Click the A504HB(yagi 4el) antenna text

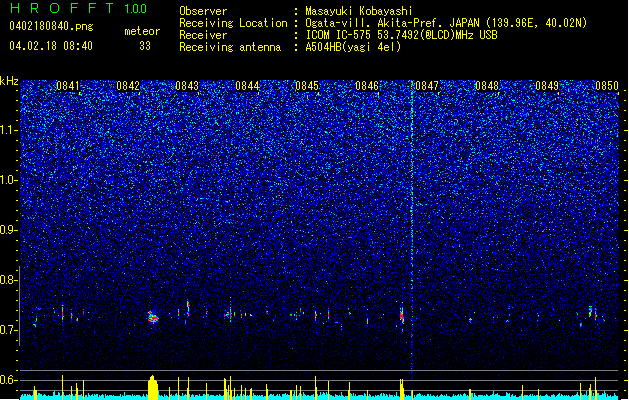(x=353, y=47)
